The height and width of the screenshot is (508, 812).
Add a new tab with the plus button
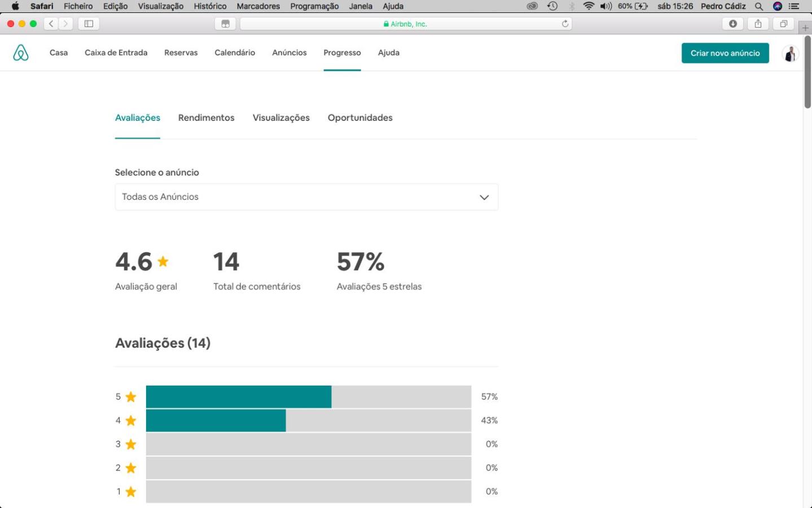coord(805,28)
